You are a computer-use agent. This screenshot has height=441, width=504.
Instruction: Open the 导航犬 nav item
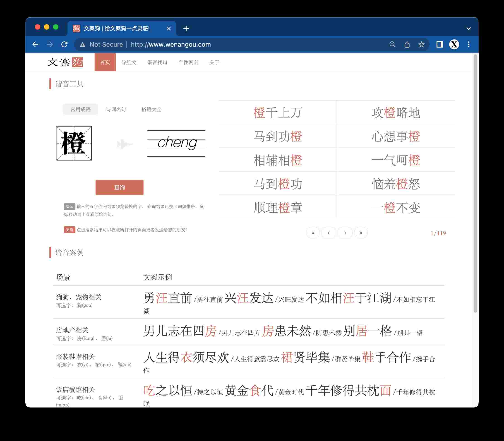(129, 62)
